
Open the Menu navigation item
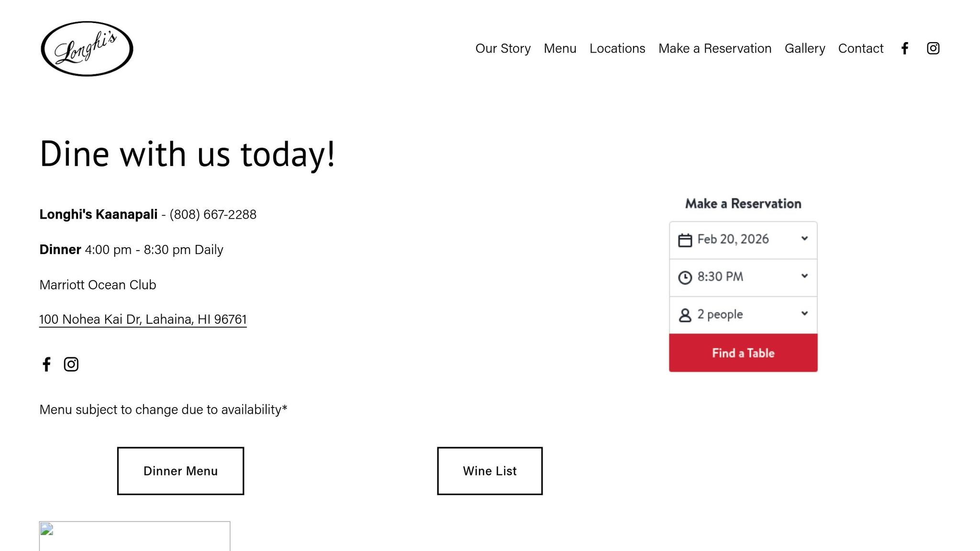(x=560, y=48)
